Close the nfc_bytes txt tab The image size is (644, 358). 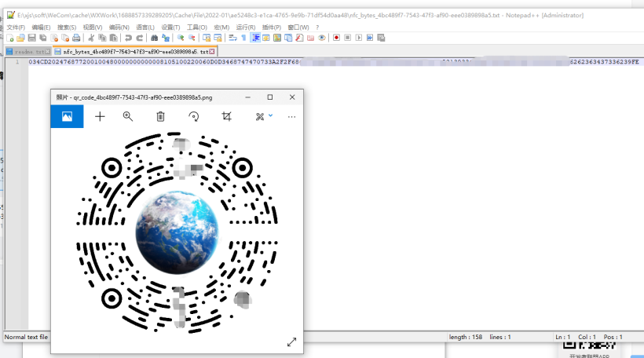click(212, 52)
